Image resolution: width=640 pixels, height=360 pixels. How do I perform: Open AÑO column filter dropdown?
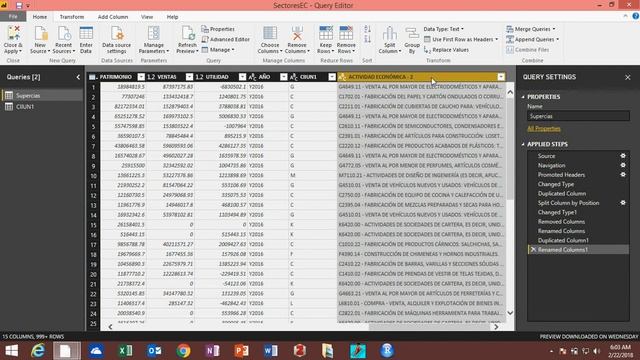[284, 77]
